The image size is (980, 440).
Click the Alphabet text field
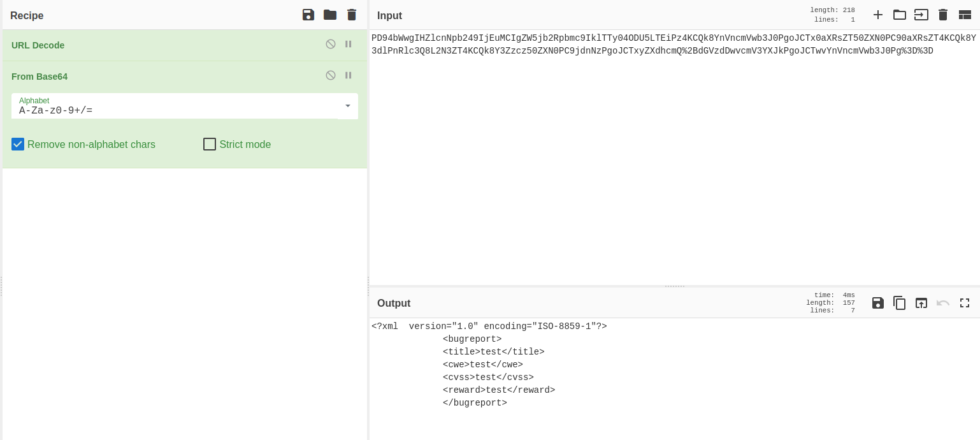pyautogui.click(x=172, y=110)
